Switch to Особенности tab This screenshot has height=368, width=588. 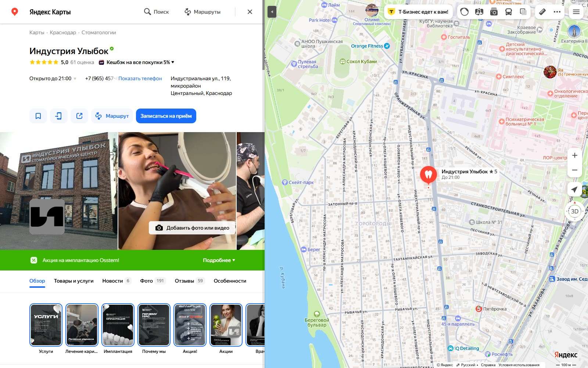230,281
